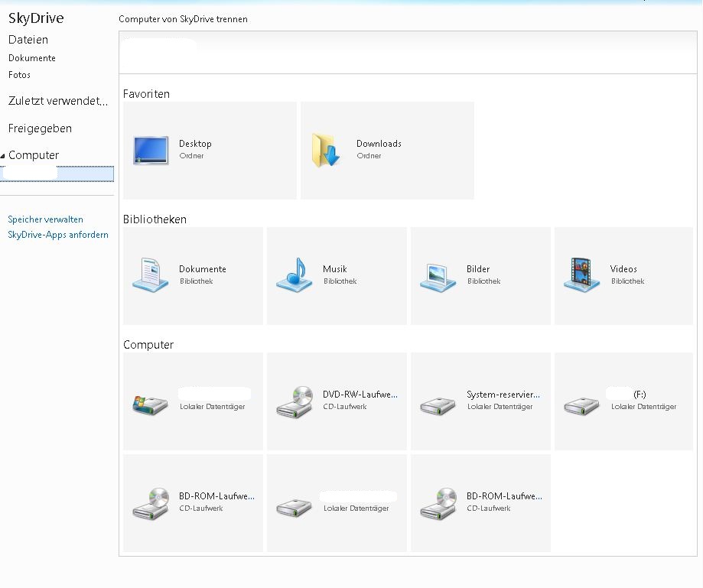This screenshot has height=588, width=703.
Task: Click the Desktop label text
Action: coord(195,144)
